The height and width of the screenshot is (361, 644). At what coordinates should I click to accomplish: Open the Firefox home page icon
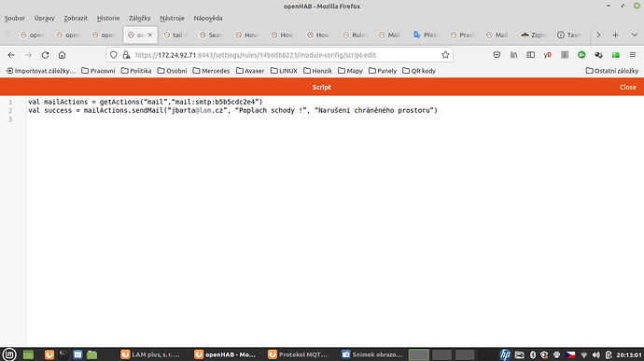point(62,55)
